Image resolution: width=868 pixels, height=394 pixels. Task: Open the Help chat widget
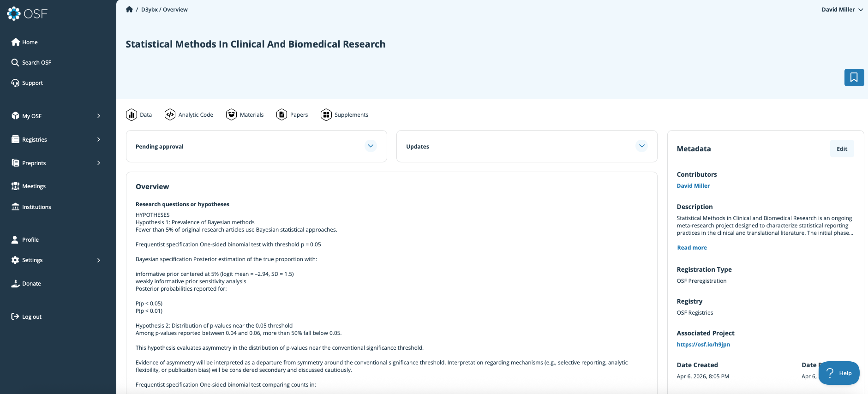pyautogui.click(x=838, y=373)
